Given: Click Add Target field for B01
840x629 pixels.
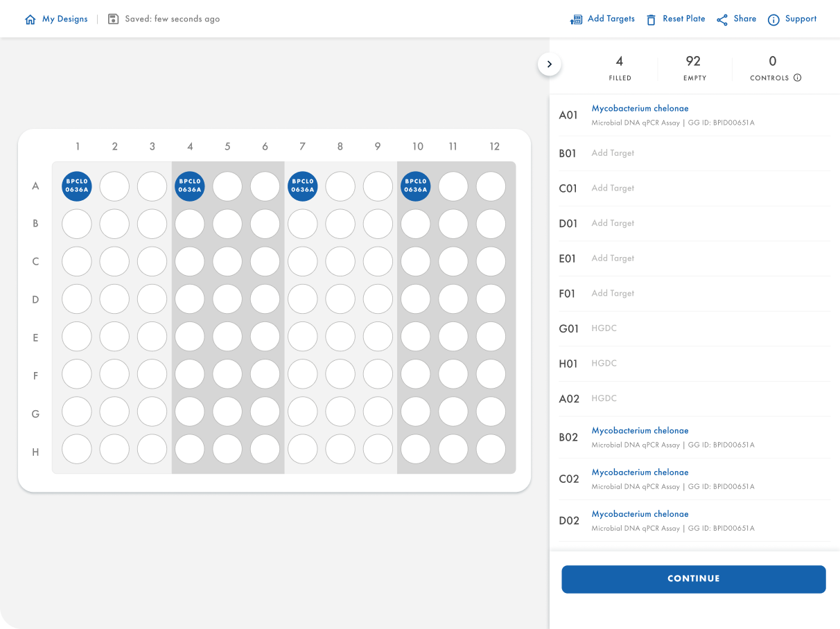Looking at the screenshot, I should pos(613,153).
